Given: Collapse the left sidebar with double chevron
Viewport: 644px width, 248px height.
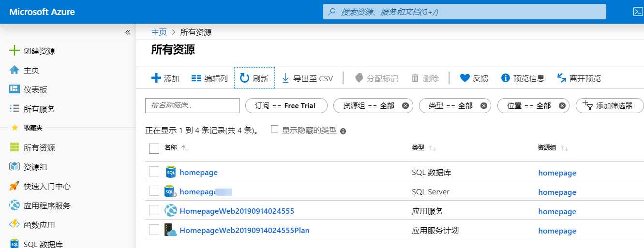Looking at the screenshot, I should coord(128,32).
